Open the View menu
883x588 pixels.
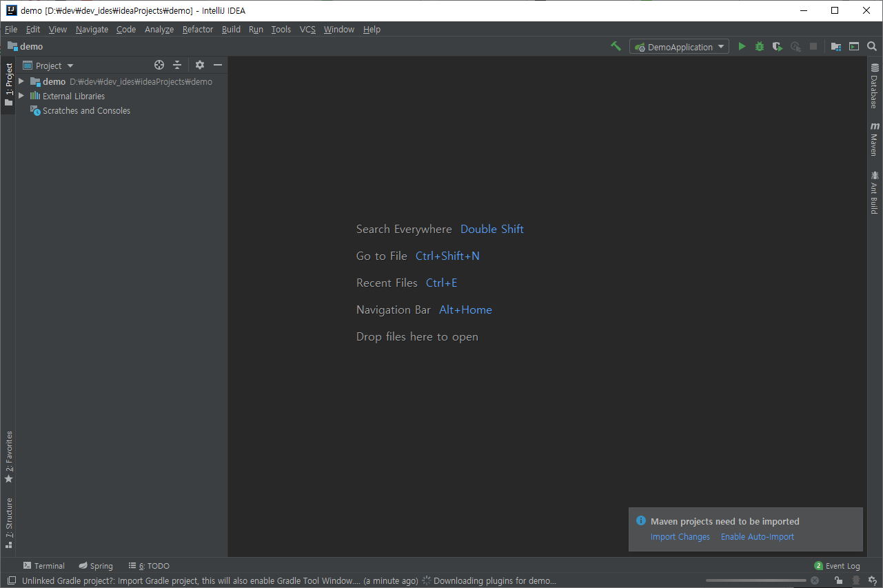click(x=58, y=29)
